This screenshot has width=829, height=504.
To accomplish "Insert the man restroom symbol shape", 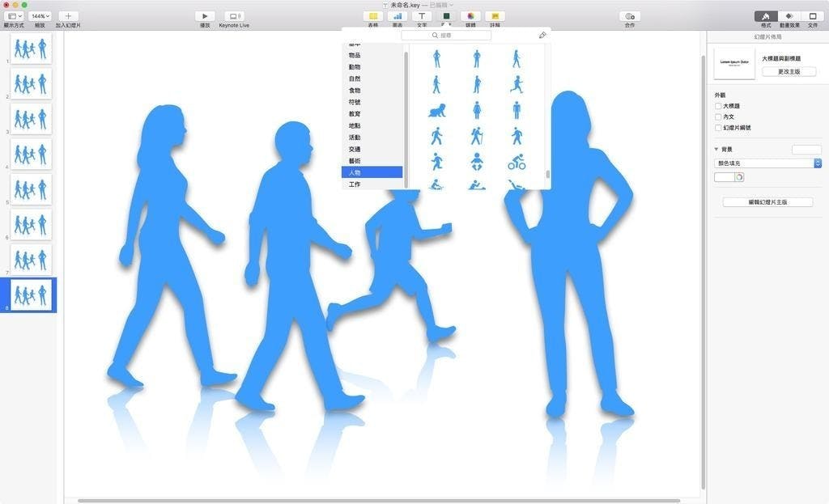I will (517, 110).
